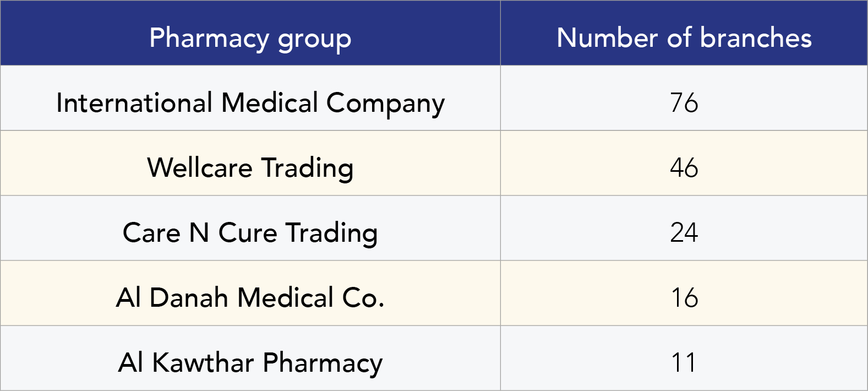Select the Al Danah Medical Co. cell
The image size is (868, 391).
pos(250,297)
